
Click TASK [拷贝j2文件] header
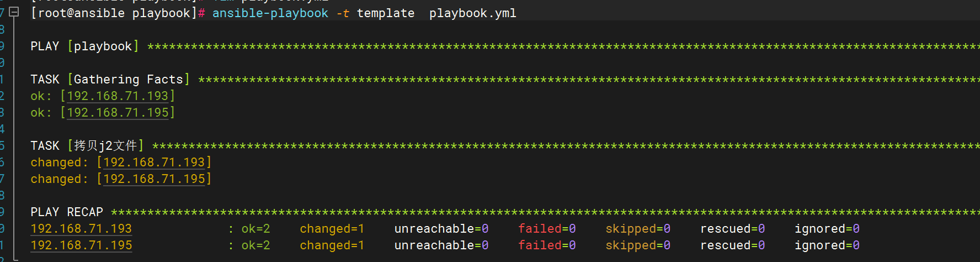point(87,146)
